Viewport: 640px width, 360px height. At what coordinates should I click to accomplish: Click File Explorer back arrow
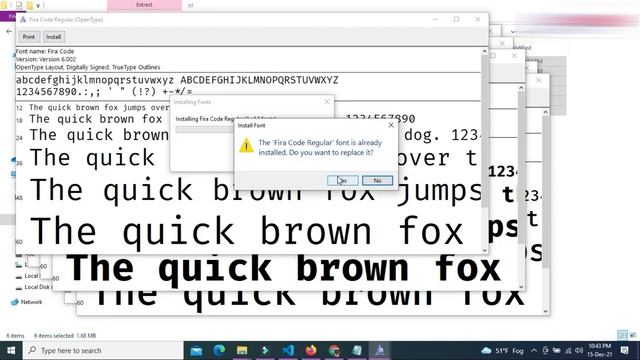[x=9, y=31]
